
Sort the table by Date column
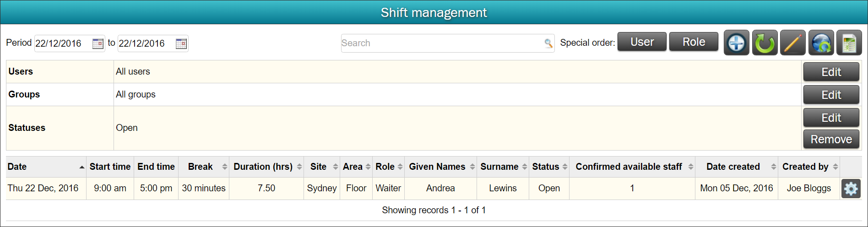tap(46, 167)
